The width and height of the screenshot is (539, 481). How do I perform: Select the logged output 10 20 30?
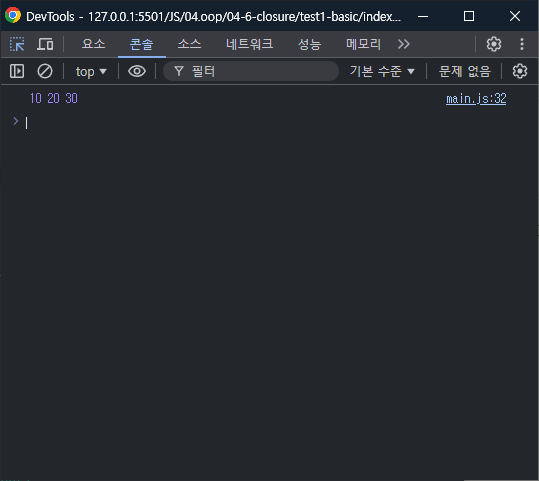point(54,99)
